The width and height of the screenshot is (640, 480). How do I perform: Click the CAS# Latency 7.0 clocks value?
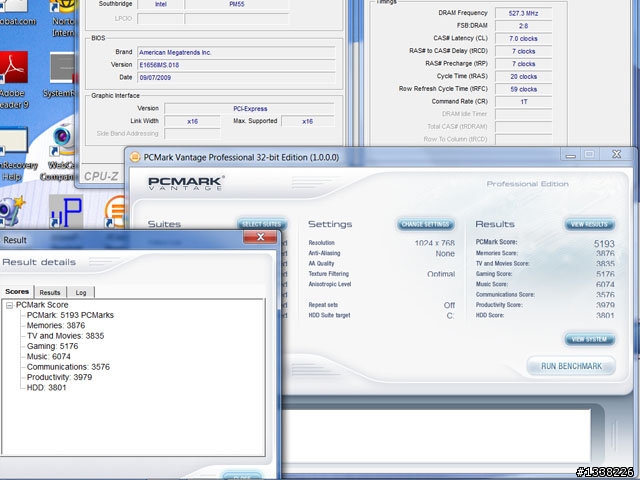pyautogui.click(x=523, y=38)
